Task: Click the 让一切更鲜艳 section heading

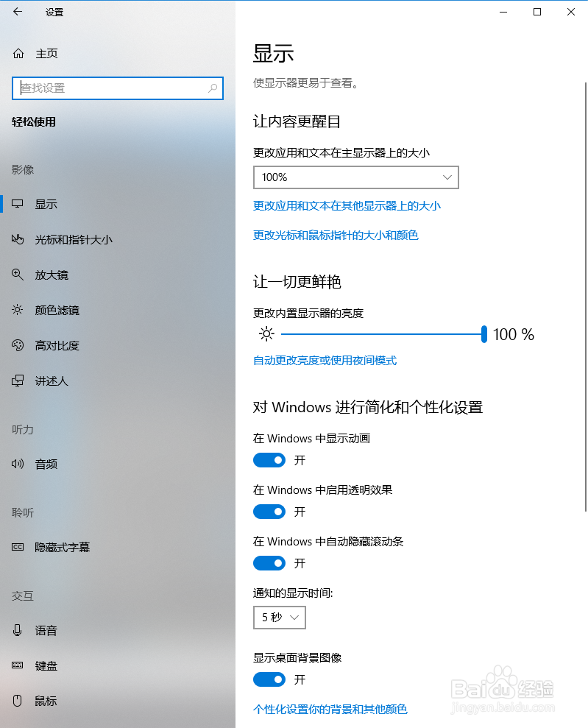Action: click(297, 281)
